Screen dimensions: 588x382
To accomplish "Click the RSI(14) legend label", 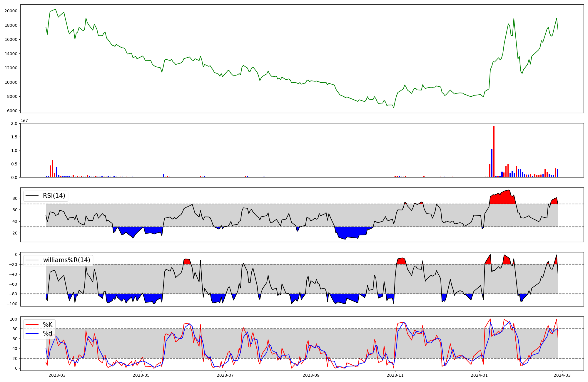I will click(x=54, y=196).
